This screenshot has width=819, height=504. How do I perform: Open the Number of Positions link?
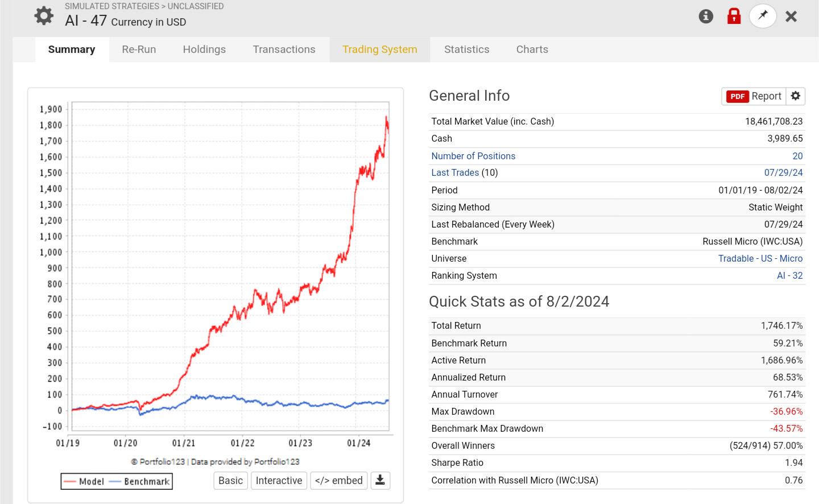[473, 156]
